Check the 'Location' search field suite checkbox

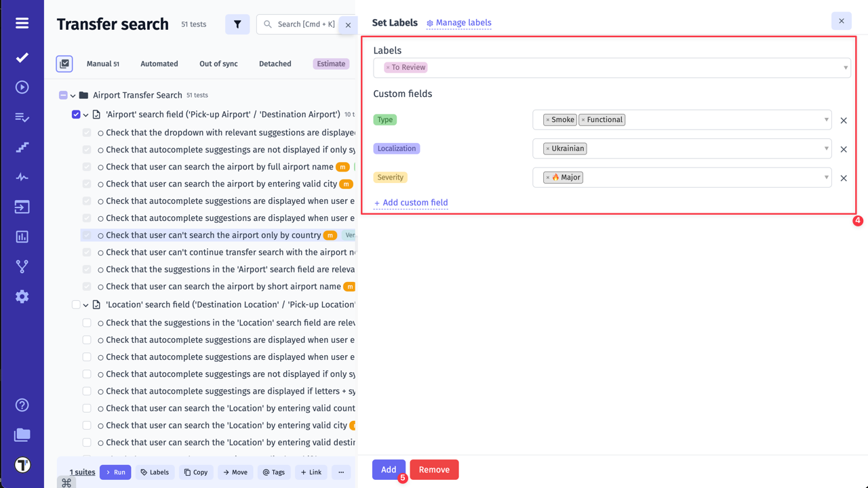click(77, 304)
